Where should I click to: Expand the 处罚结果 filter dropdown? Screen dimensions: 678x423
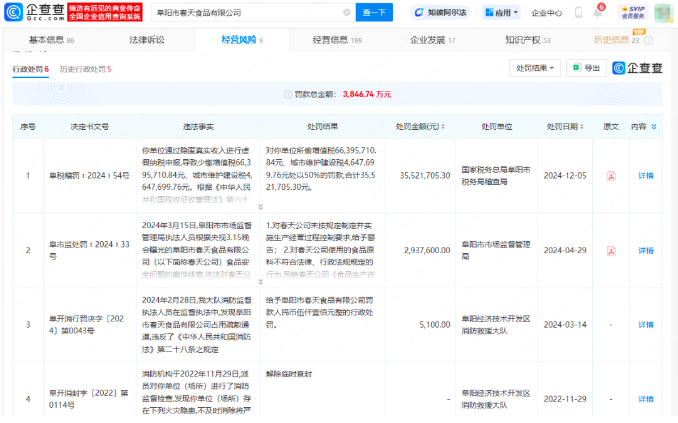(x=535, y=68)
